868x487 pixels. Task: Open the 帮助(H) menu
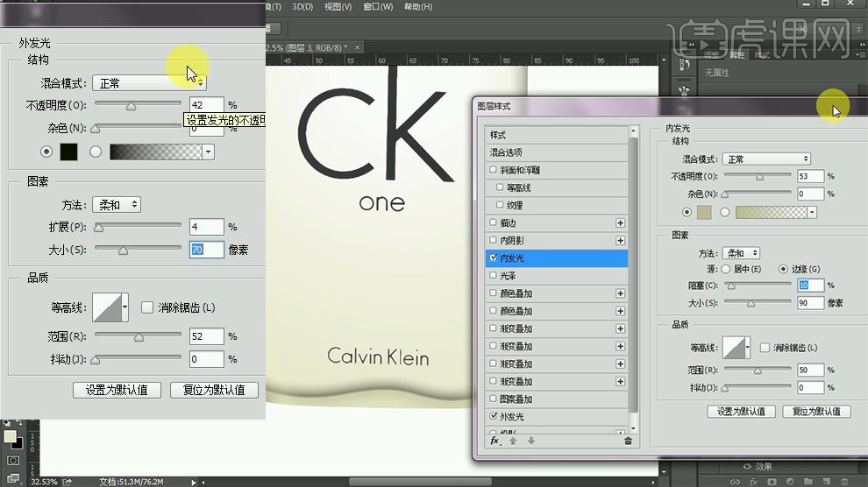(x=418, y=7)
